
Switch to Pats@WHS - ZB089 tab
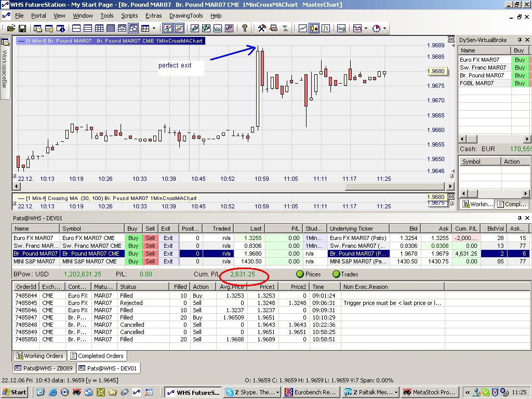pos(44,368)
